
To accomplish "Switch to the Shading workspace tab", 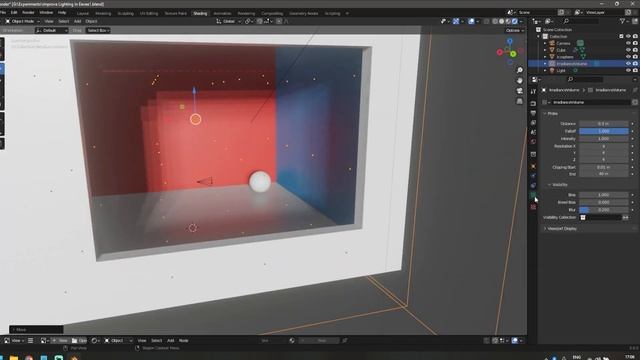I will [x=200, y=13].
